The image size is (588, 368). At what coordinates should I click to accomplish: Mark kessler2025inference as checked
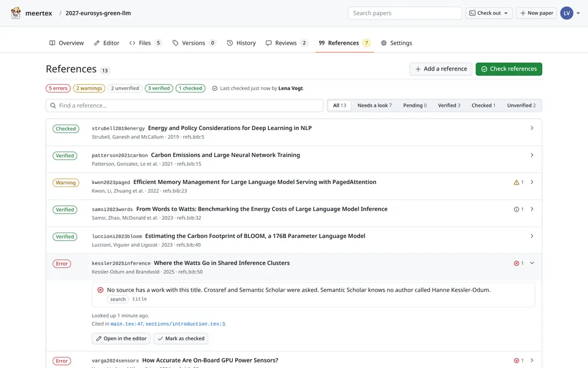pyautogui.click(x=181, y=339)
